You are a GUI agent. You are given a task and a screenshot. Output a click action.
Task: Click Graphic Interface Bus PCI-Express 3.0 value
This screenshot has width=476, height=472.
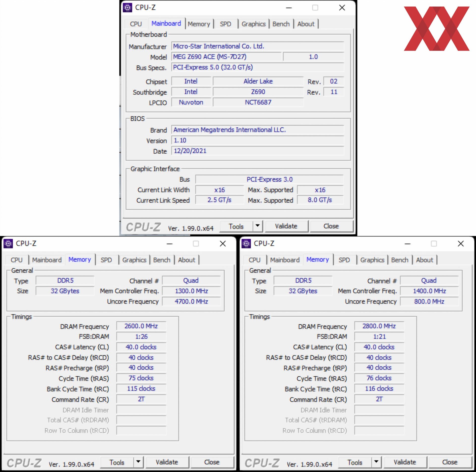point(269,179)
